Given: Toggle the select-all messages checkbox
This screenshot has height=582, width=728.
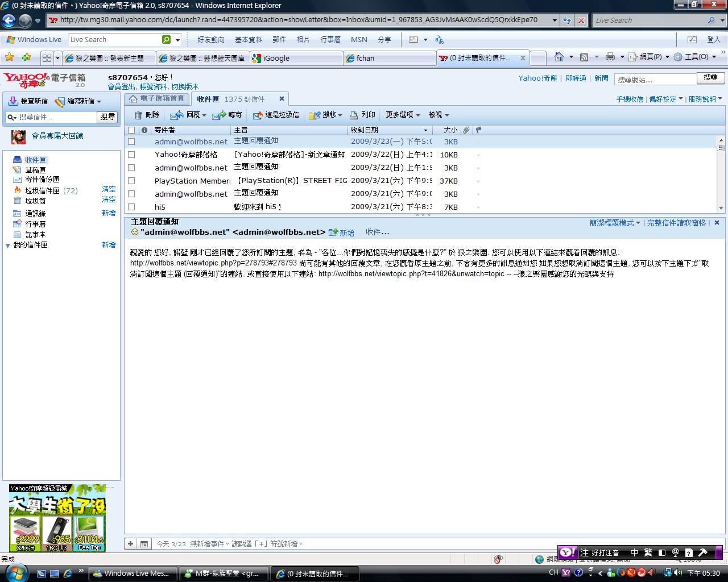Looking at the screenshot, I should [x=131, y=130].
